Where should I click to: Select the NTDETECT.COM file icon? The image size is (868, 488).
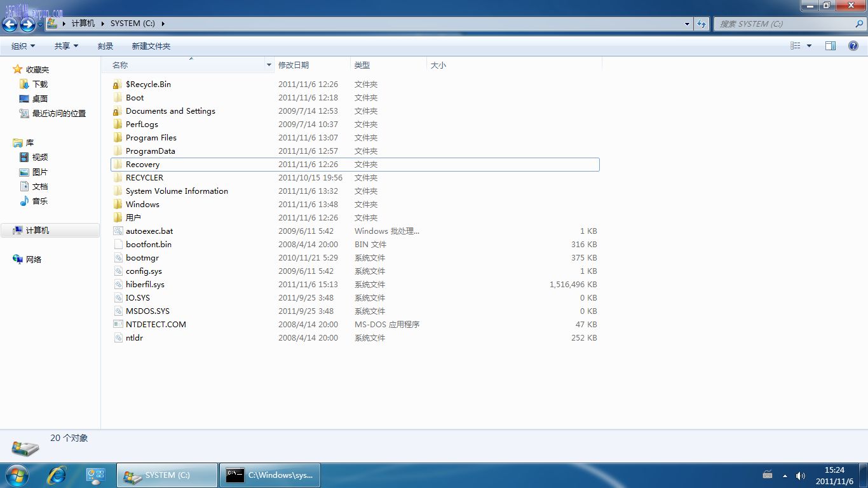point(117,325)
